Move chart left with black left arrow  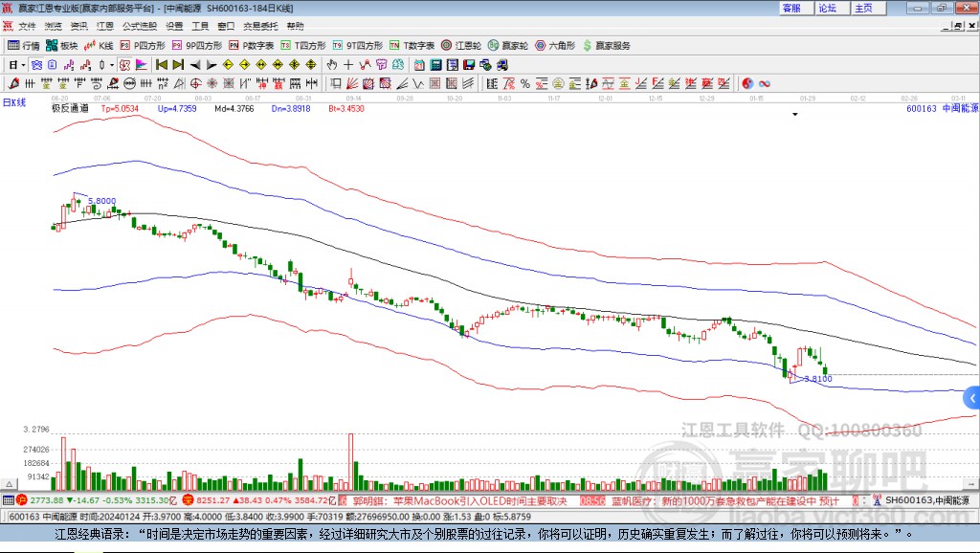tap(195, 65)
